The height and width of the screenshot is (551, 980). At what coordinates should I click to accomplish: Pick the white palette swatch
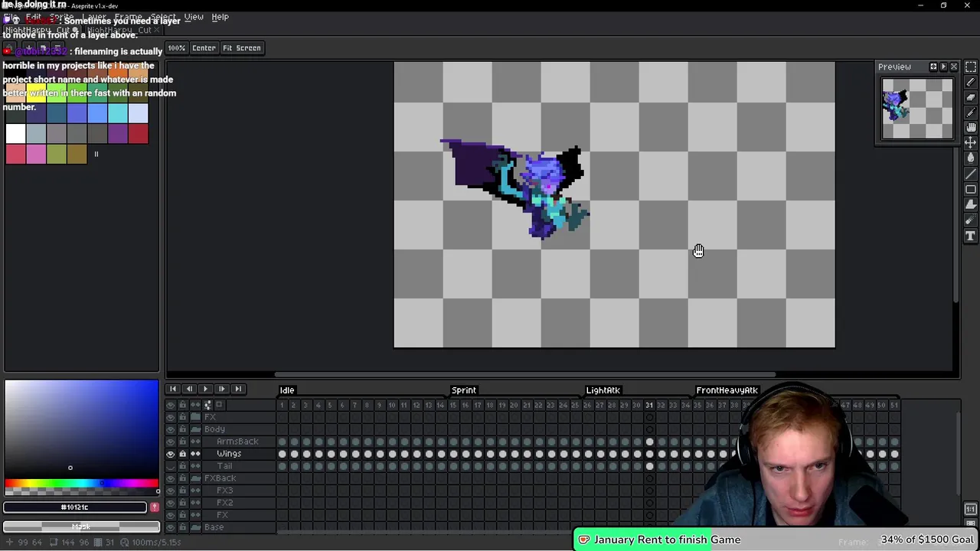pos(15,133)
